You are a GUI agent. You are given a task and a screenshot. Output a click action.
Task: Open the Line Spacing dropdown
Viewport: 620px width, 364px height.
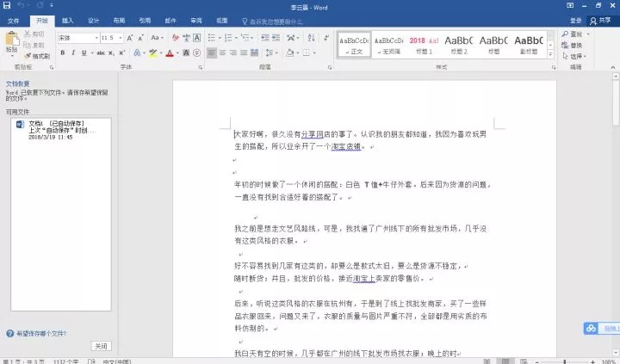[x=271, y=53]
